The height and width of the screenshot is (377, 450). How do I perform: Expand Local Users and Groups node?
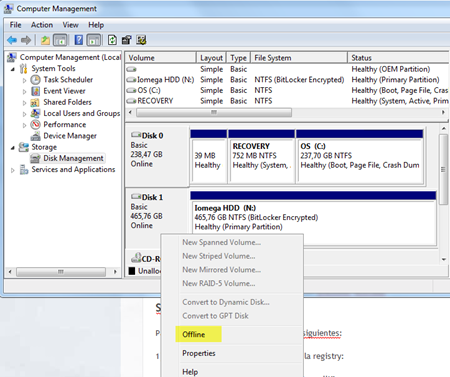click(24, 114)
